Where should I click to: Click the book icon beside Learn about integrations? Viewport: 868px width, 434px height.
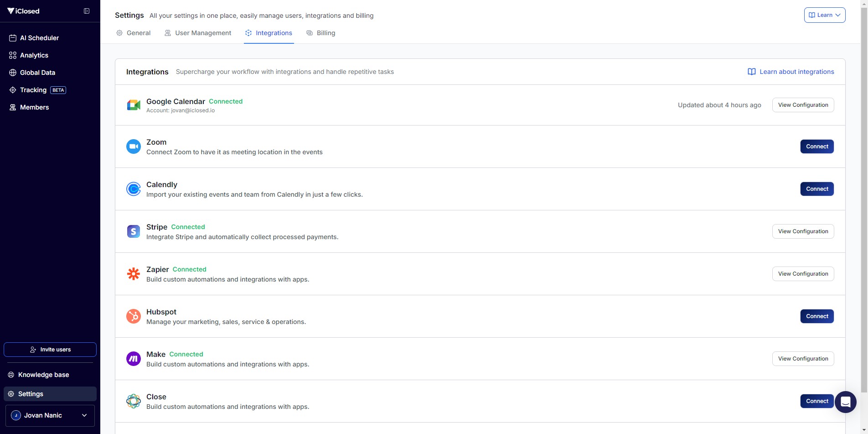[752, 72]
